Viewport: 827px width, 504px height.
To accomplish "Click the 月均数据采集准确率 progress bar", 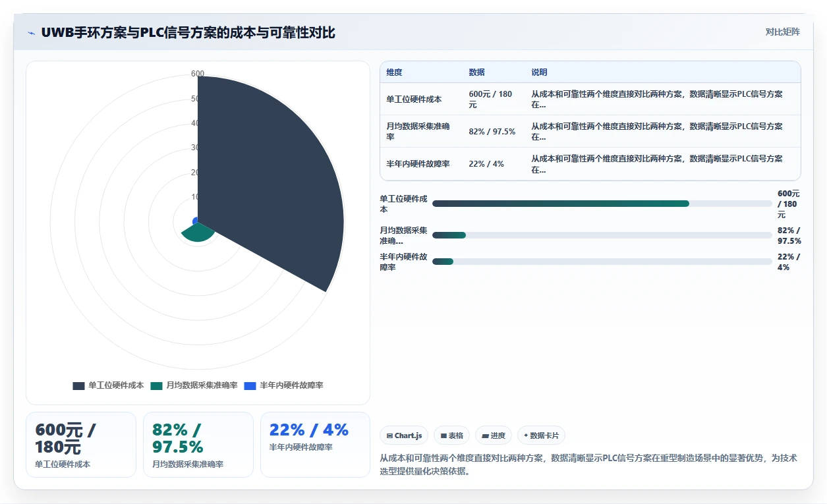I will [602, 235].
